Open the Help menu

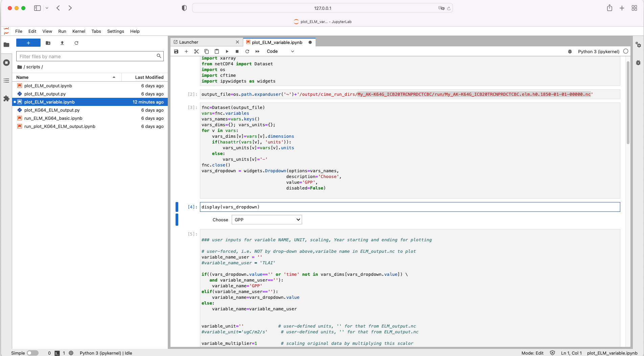point(135,31)
